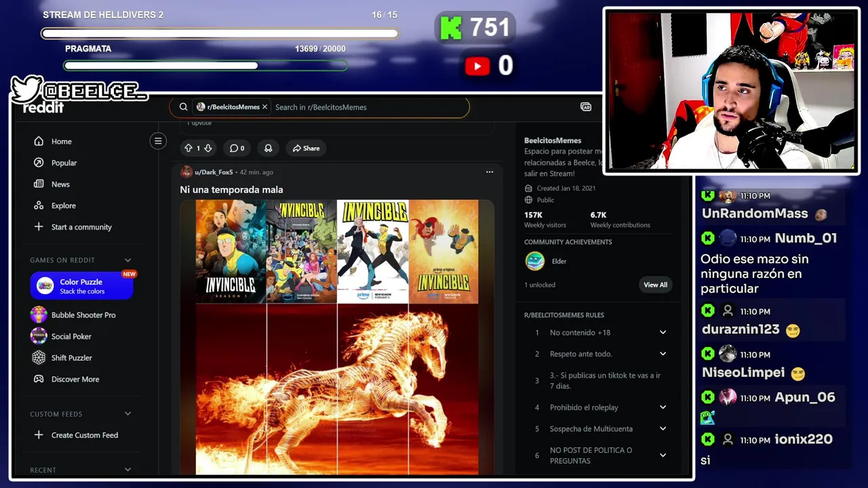This screenshot has width=868, height=488.
Task: Click u/Dark_Fox5 avatar
Action: (186, 172)
